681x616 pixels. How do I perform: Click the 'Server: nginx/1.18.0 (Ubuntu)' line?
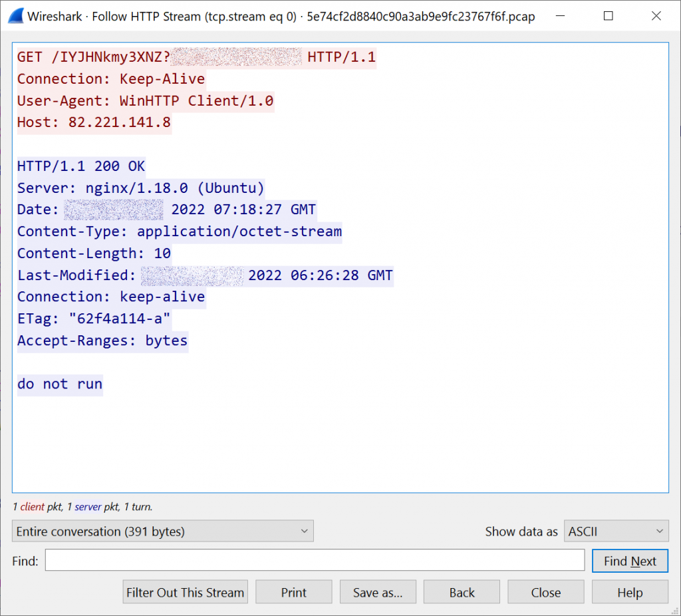coord(141,188)
